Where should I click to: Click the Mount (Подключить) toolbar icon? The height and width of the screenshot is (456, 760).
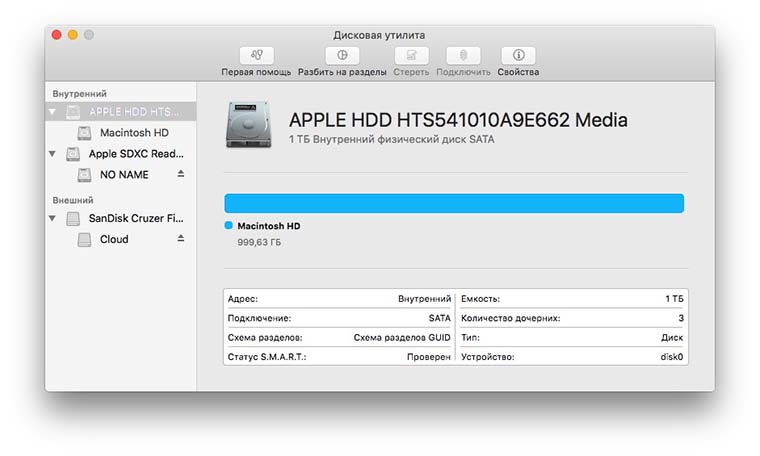click(x=463, y=55)
